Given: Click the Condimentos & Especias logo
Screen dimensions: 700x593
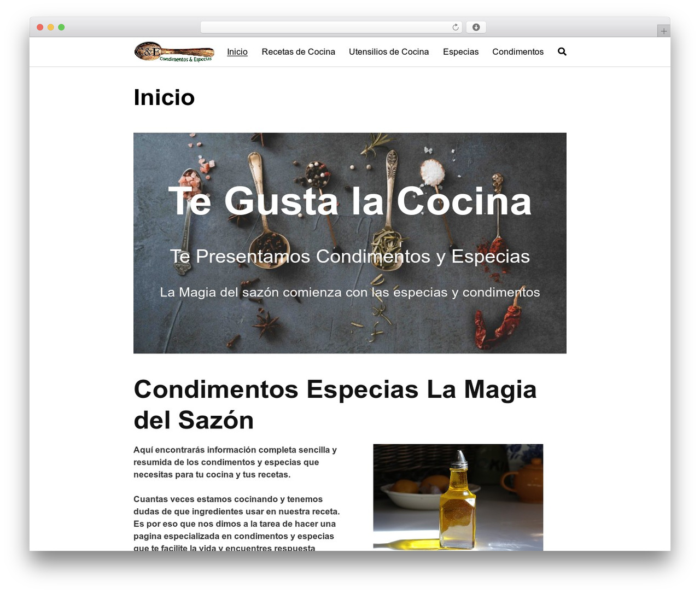Looking at the screenshot, I should [174, 51].
